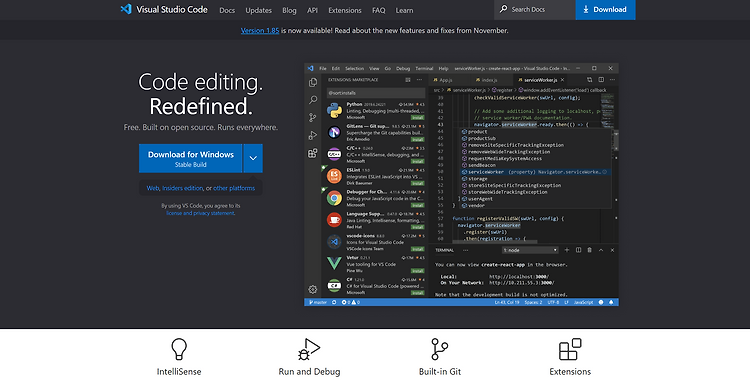Screen dimensions: 750x385
Task: Open the license and privacy statement link
Action: click(x=200, y=213)
